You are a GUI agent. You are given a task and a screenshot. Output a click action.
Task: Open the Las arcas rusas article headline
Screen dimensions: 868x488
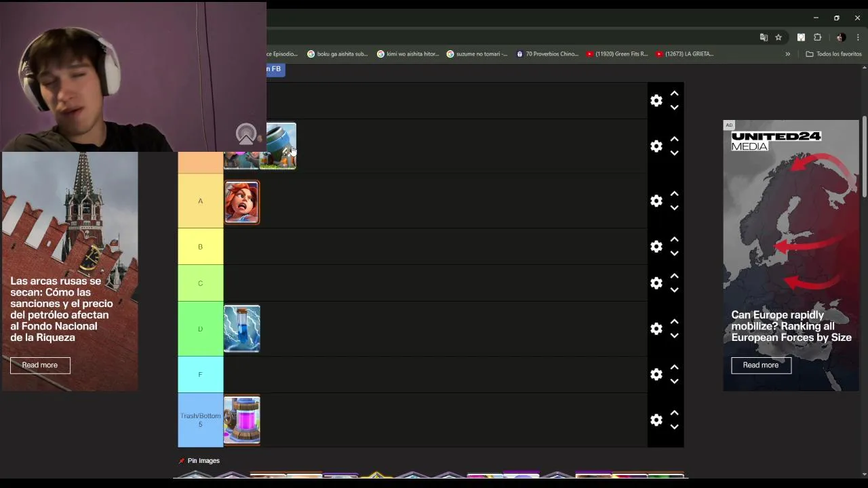[x=62, y=309]
